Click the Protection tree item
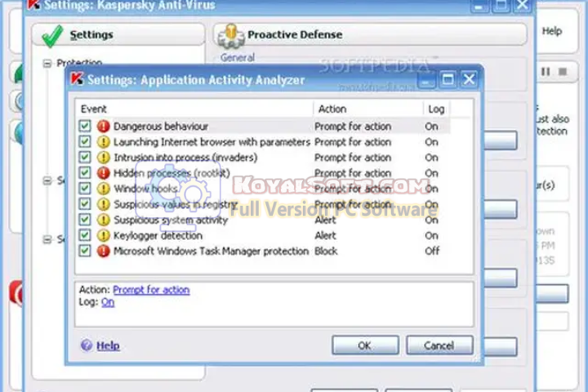 pos(79,63)
